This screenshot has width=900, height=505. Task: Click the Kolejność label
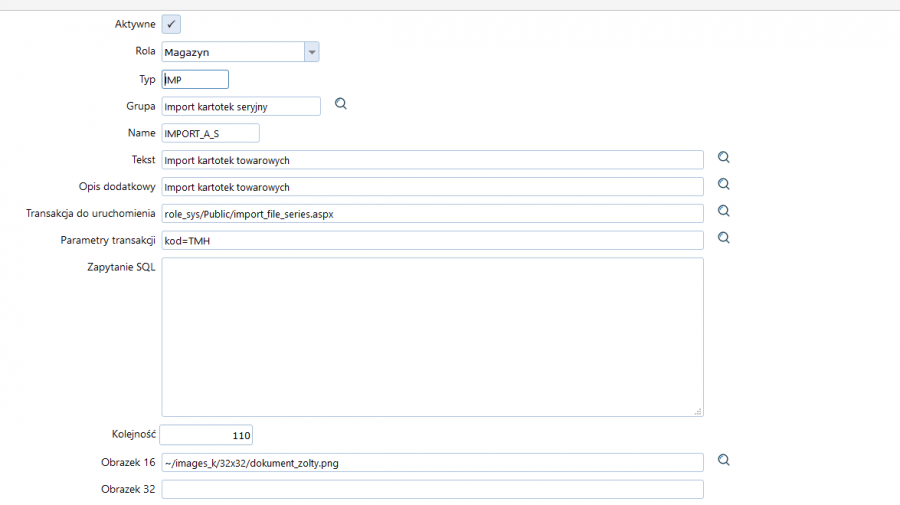[x=134, y=434]
